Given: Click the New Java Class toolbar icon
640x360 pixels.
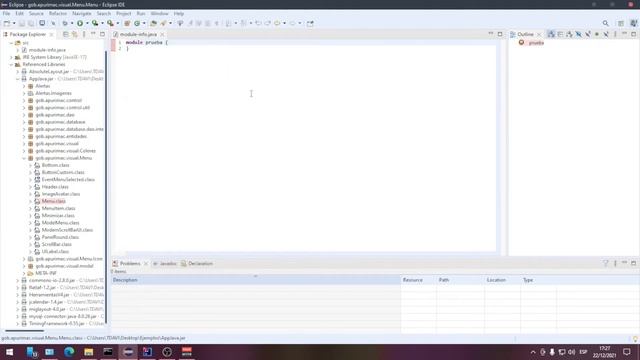Looking at the screenshot, I should (137, 23).
